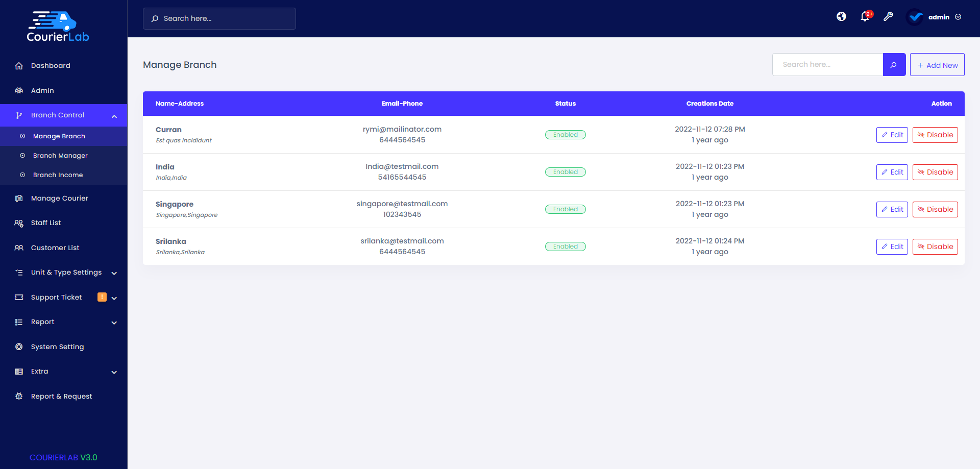Disable the Singapore branch
Image resolution: width=980 pixels, height=469 pixels.
coord(935,209)
